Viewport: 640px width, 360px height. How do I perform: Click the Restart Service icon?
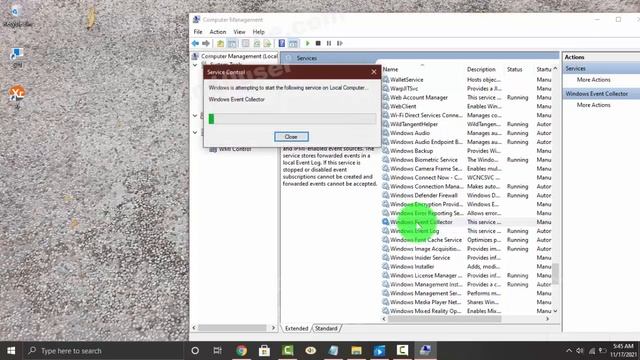340,43
